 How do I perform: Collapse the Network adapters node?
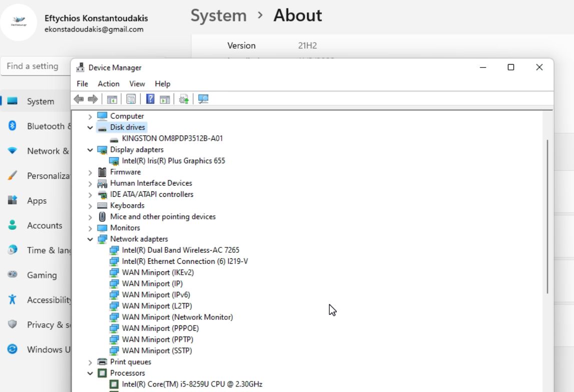click(x=90, y=239)
